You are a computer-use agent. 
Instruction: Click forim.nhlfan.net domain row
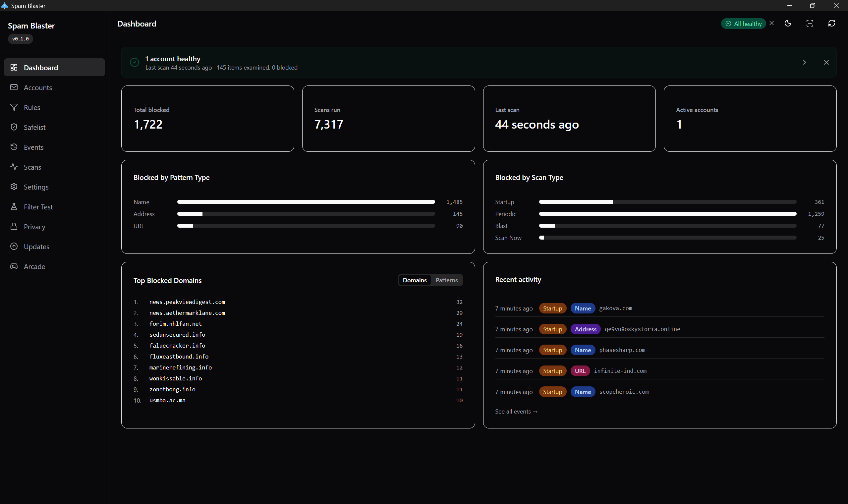[x=298, y=323]
